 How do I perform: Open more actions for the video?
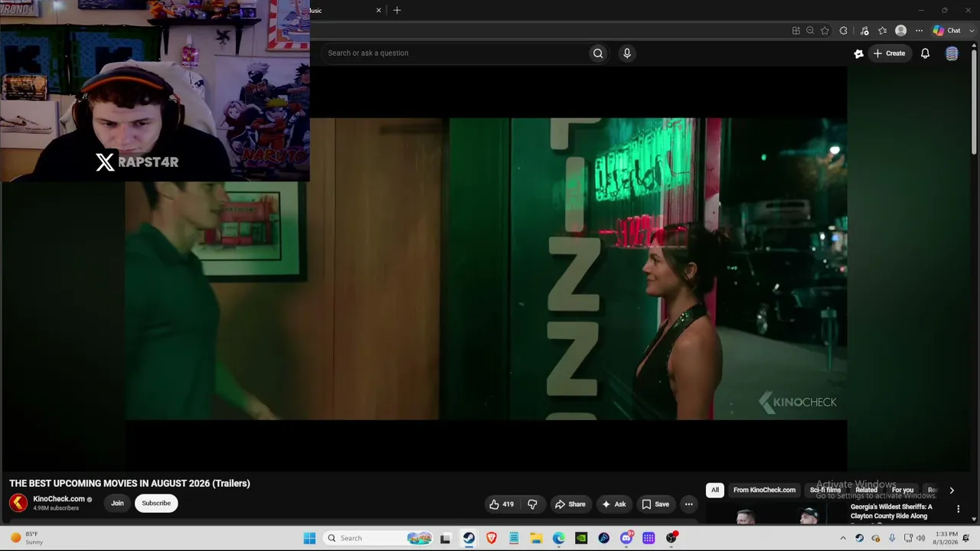coord(688,504)
